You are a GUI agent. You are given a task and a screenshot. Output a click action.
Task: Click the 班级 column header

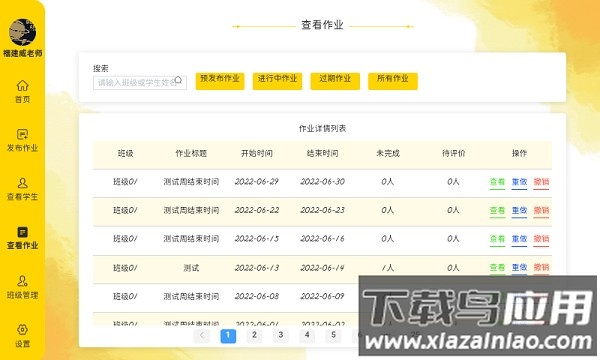point(126,153)
